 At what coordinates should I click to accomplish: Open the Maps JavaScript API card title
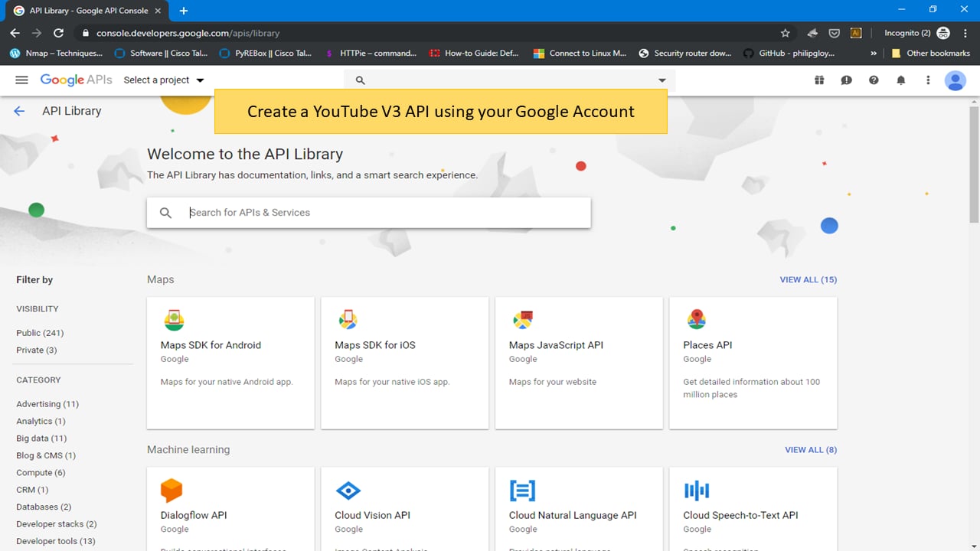tap(556, 345)
